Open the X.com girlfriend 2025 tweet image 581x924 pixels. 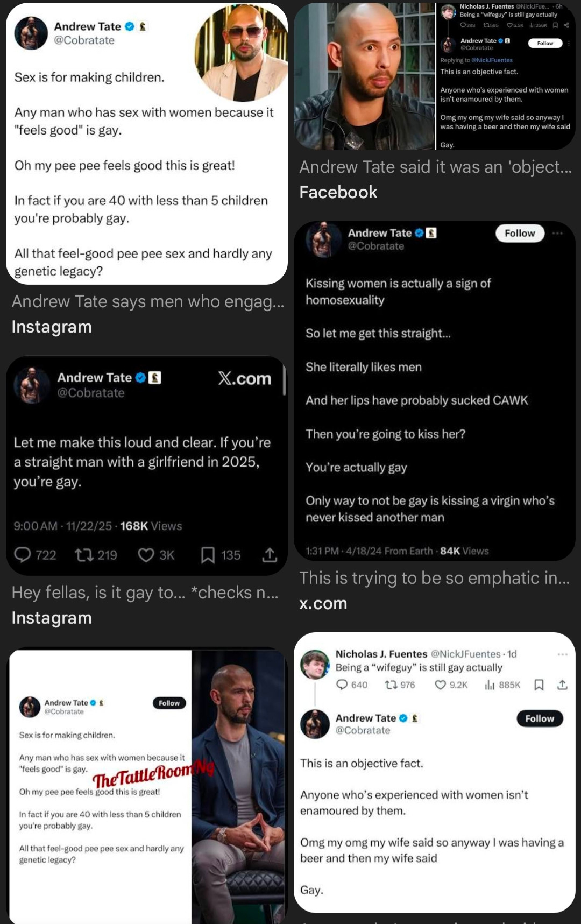coord(147,465)
